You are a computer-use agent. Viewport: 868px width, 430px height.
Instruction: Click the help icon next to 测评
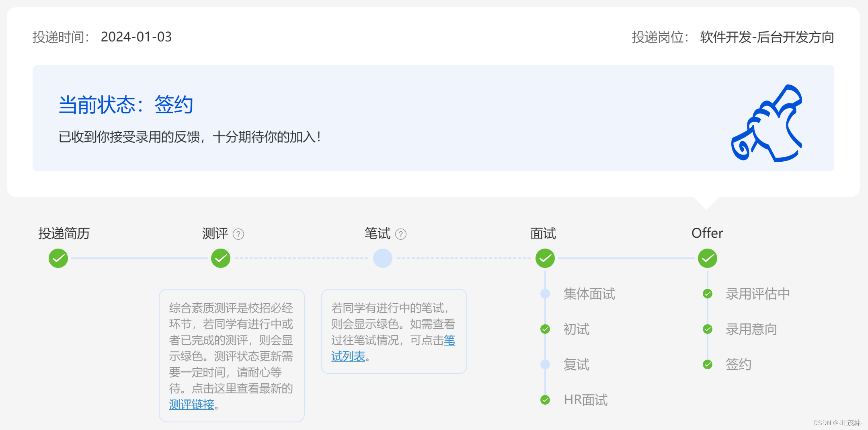click(239, 233)
